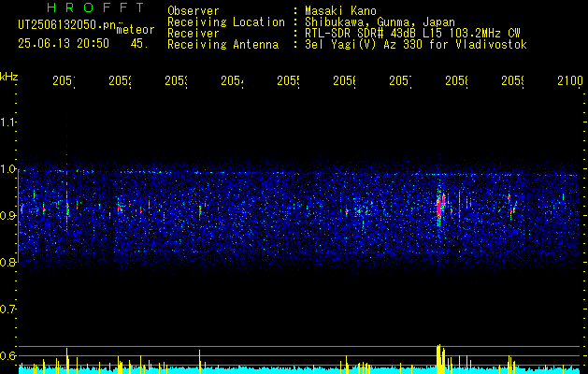Click the tallest yellow power spike near 2058
588x374 pixels.
click(x=438, y=359)
